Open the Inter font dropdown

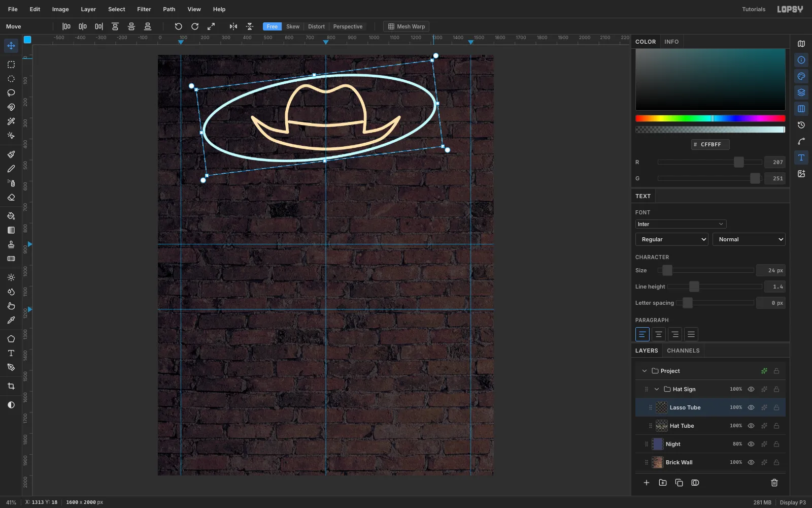(x=681, y=224)
